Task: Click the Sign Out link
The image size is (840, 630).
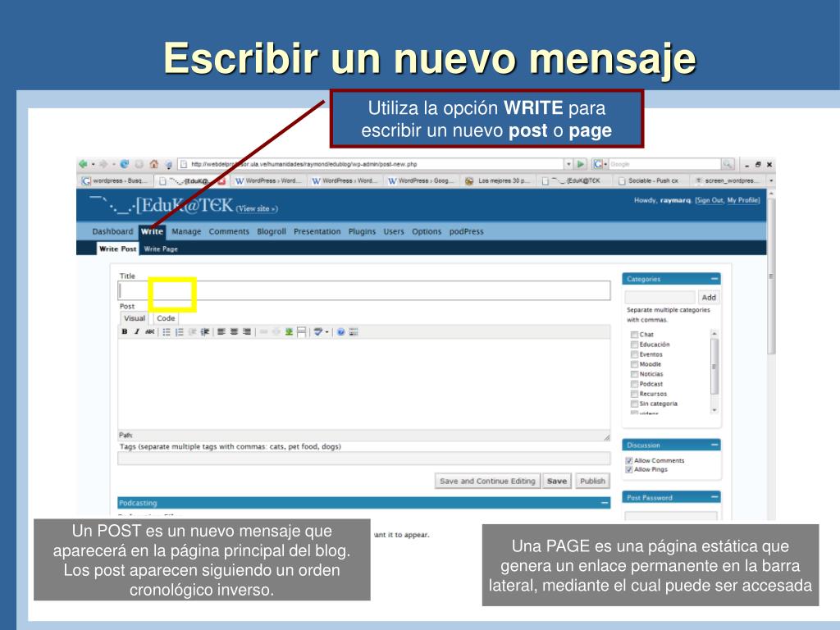Action: (x=710, y=200)
